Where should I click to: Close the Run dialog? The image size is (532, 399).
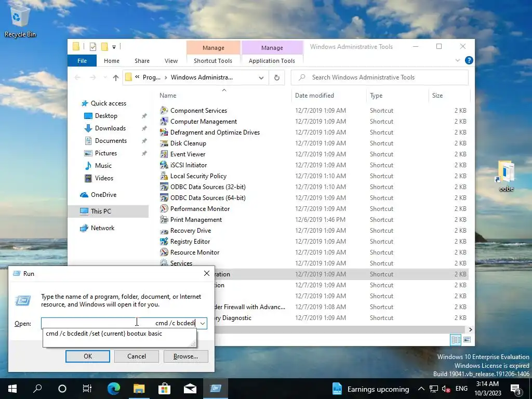pos(207,273)
